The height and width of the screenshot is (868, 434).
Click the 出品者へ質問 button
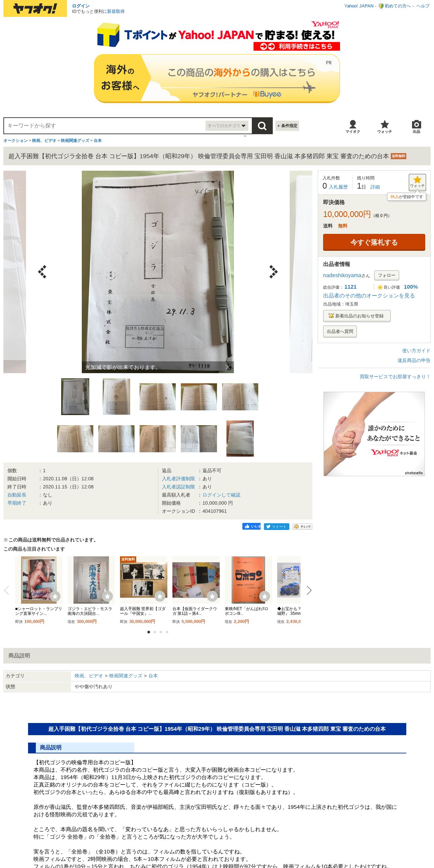pyautogui.click(x=340, y=332)
